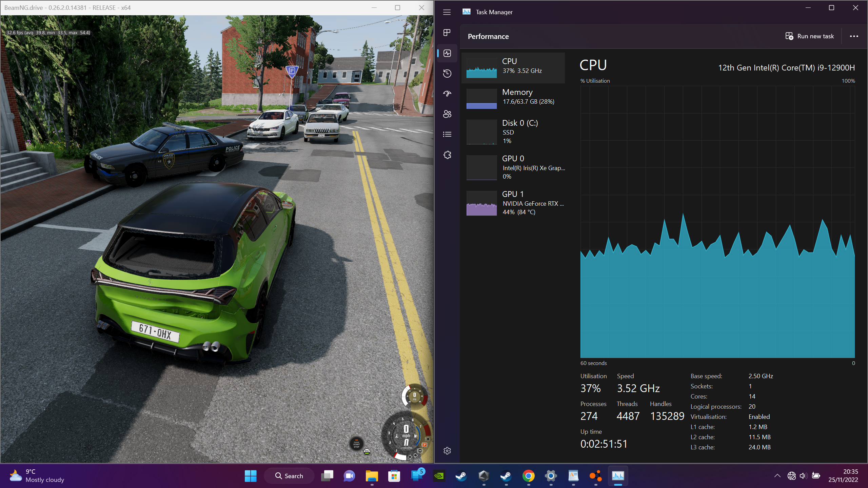Viewport: 868px width, 488px height.
Task: Select GPU 0 Intel Iris Xe entry
Action: pyautogui.click(x=513, y=167)
